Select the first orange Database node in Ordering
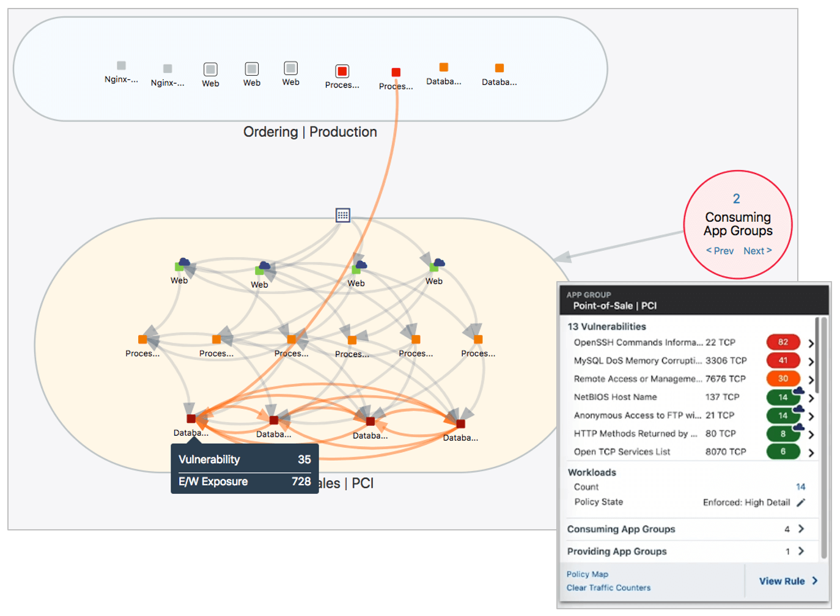The image size is (840, 616). click(444, 67)
